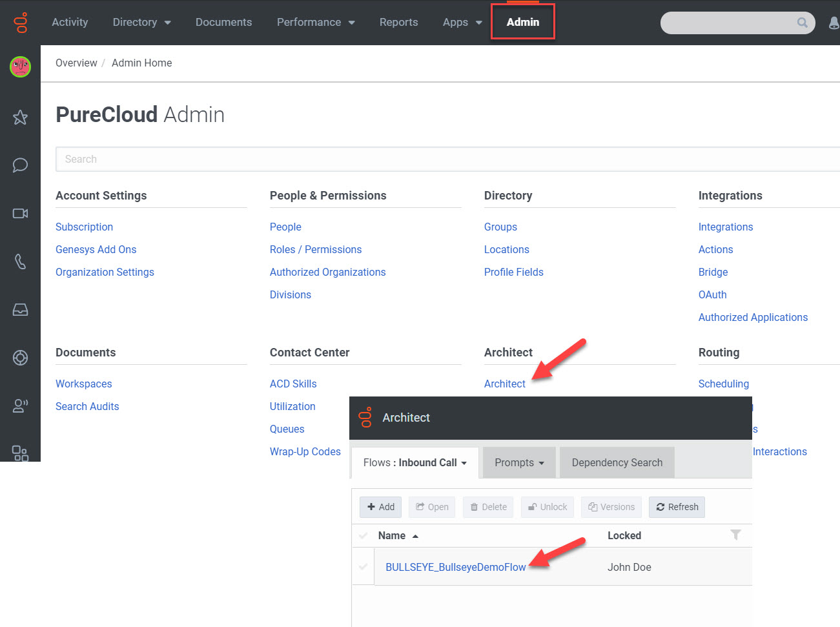Open the Genesys Add Ons link
This screenshot has height=627, width=840.
click(x=96, y=249)
